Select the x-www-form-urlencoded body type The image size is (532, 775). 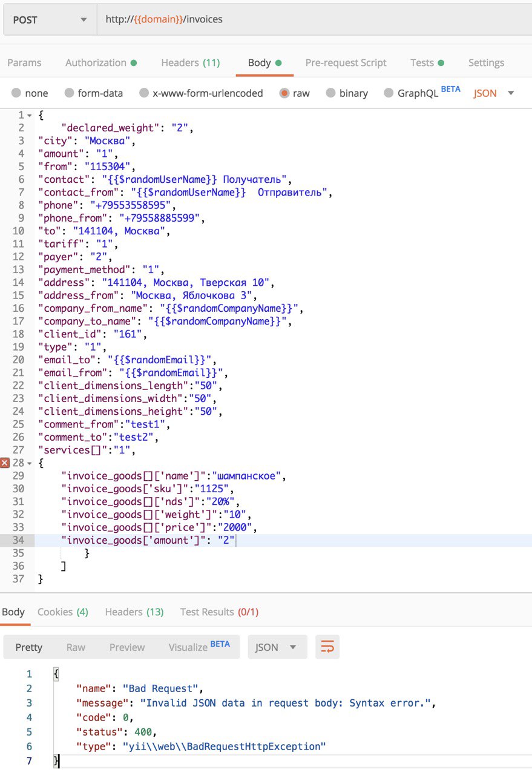pos(202,93)
